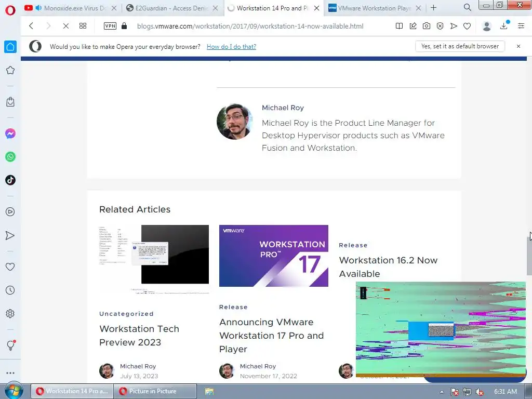This screenshot has height=399, width=532.
Task: Add page to bookmarks heart icon
Action: coord(467,26)
